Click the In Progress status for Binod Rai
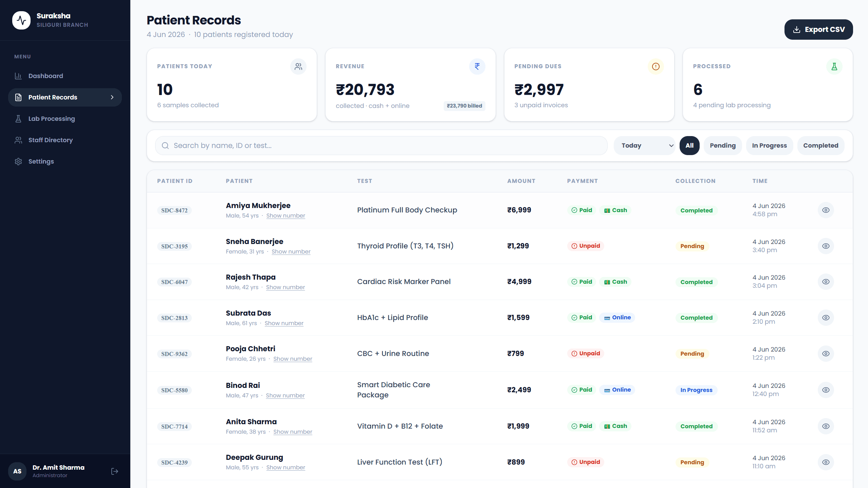The height and width of the screenshot is (488, 868). click(696, 390)
